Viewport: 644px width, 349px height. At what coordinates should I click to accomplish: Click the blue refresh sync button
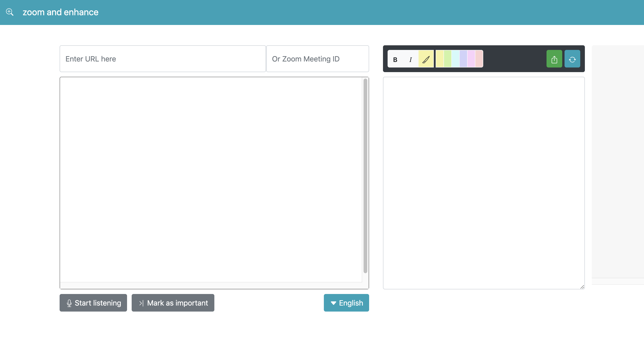(x=572, y=59)
